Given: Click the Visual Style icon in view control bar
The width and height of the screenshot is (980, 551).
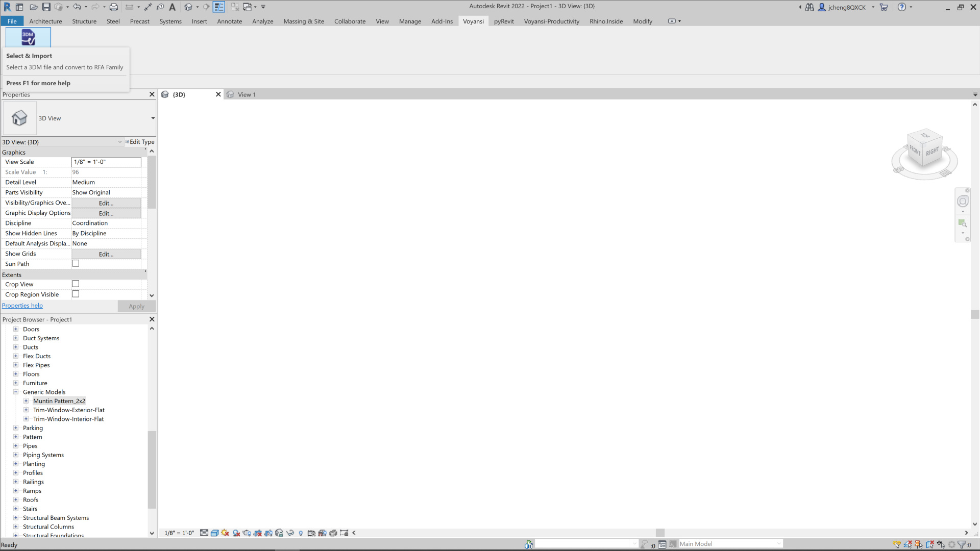Looking at the screenshot, I should (x=214, y=533).
